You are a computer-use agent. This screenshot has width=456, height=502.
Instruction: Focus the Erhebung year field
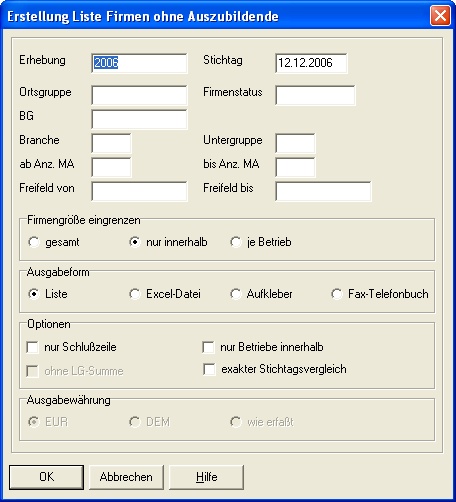139,63
